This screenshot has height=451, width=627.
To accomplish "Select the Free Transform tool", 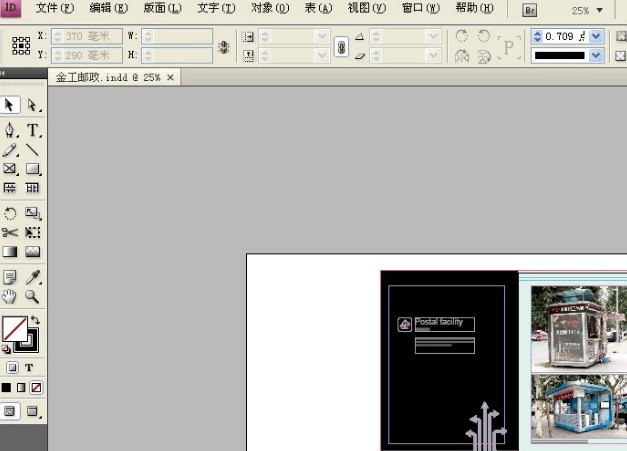I will pos(32,232).
